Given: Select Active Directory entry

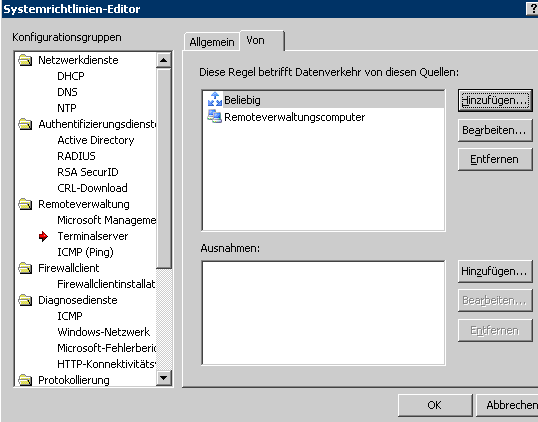Looking at the screenshot, I should [x=96, y=140].
